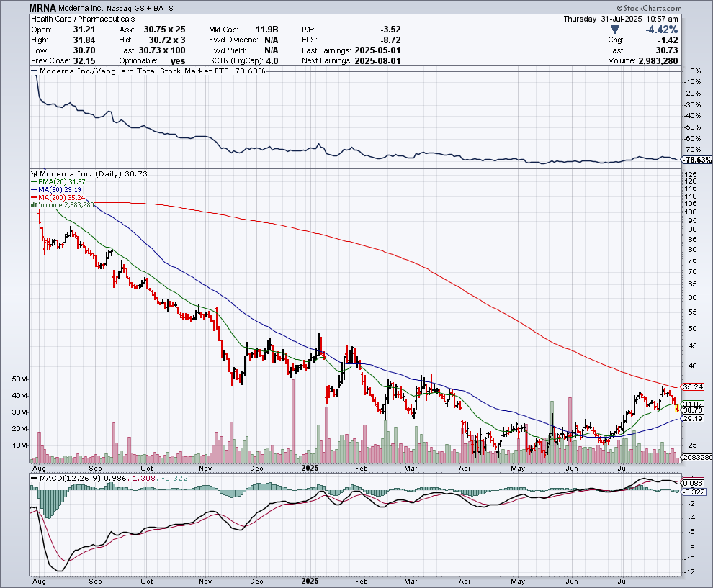Click the Low value 30.70

84,50
